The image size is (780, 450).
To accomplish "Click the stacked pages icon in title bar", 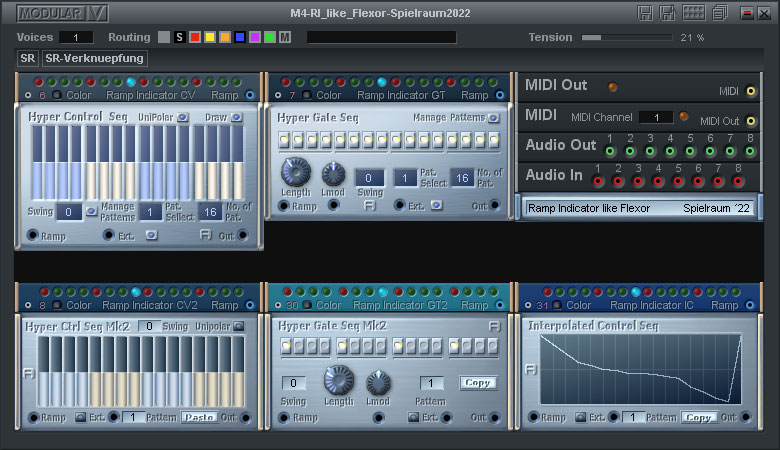I will [x=719, y=13].
